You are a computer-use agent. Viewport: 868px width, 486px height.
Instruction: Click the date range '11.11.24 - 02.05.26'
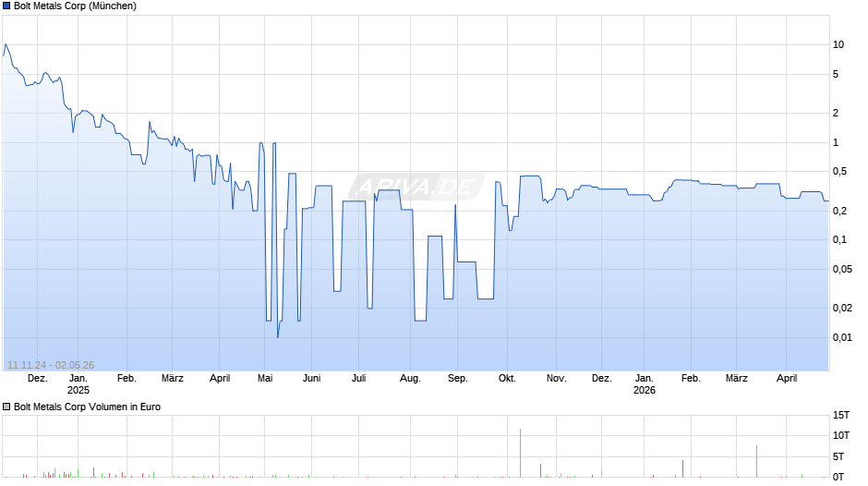click(x=51, y=365)
